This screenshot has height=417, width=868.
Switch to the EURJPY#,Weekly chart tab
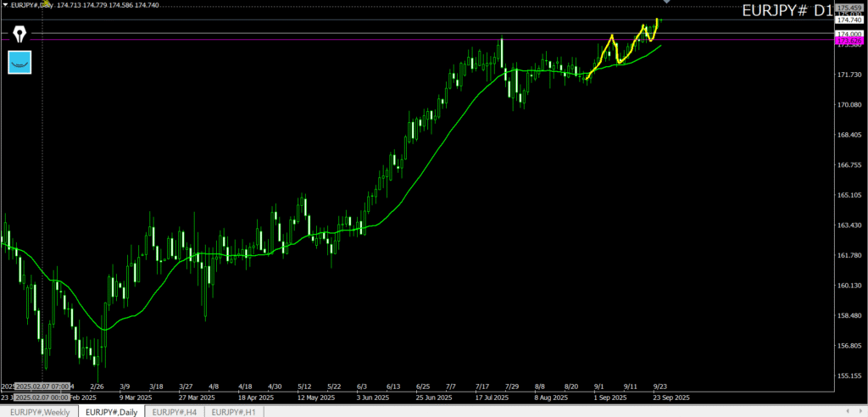(x=40, y=411)
